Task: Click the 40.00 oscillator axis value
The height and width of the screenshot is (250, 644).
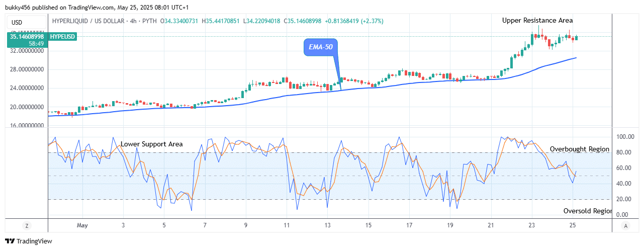Action: [x=625, y=184]
